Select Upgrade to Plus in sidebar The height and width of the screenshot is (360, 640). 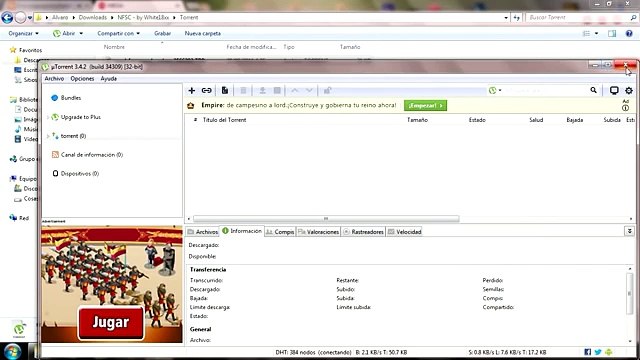80,117
